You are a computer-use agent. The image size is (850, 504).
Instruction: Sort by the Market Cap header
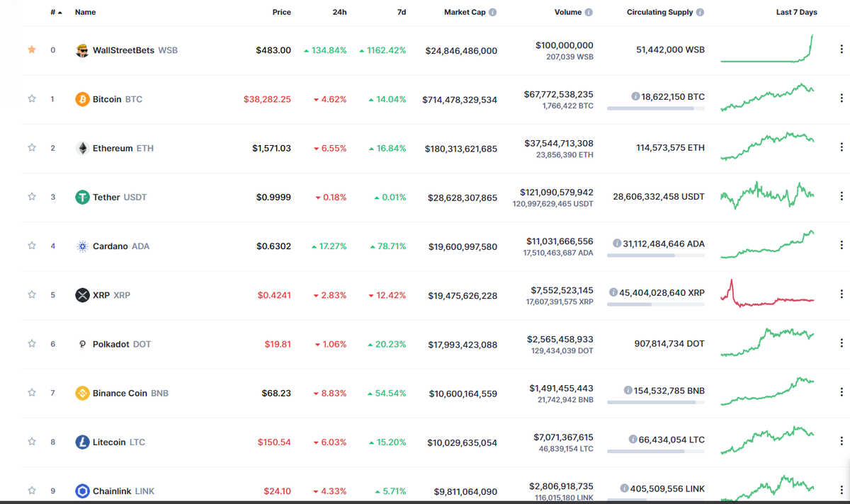[x=465, y=12]
